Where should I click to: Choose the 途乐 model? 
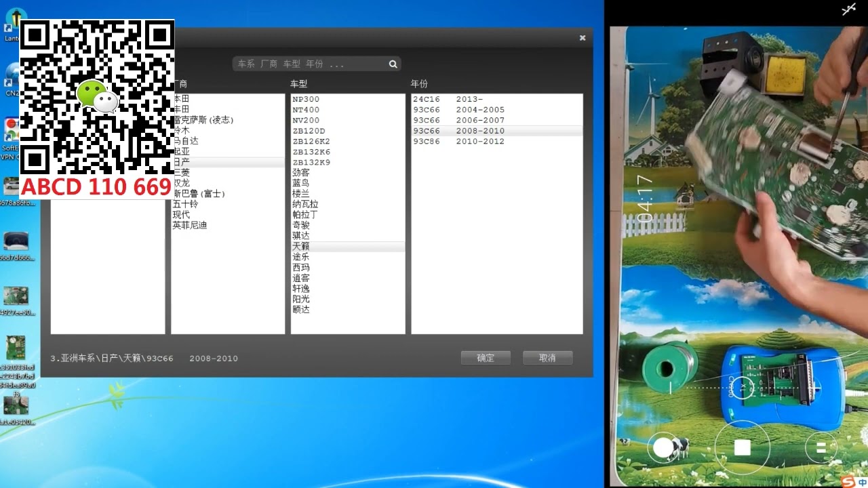click(348, 257)
